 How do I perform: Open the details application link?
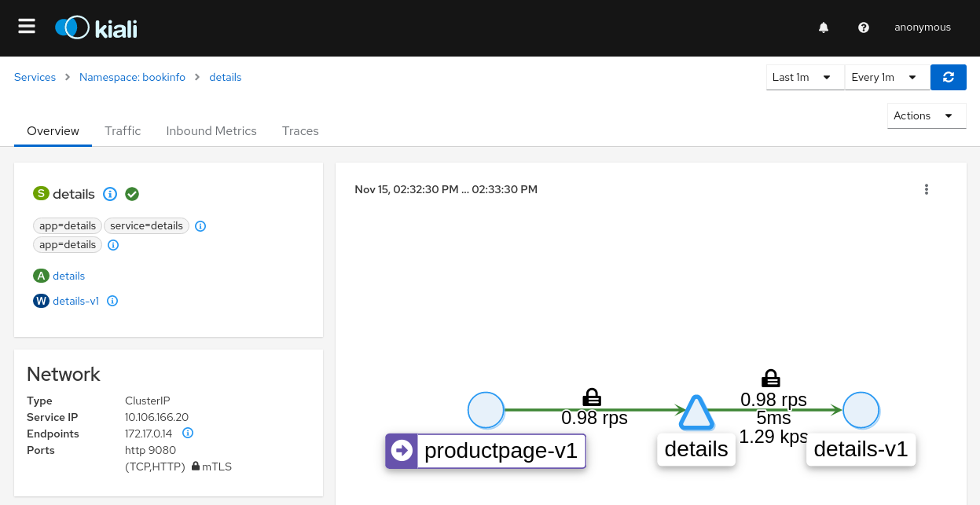click(x=68, y=276)
